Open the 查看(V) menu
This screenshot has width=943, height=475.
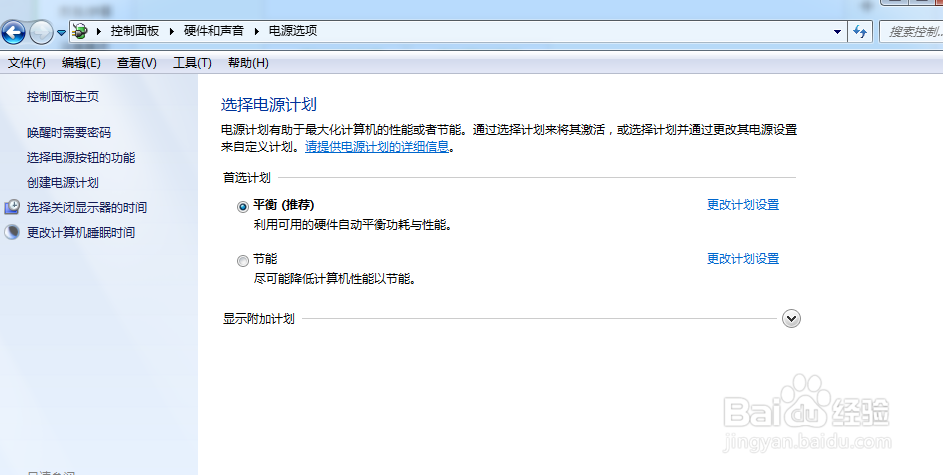137,63
